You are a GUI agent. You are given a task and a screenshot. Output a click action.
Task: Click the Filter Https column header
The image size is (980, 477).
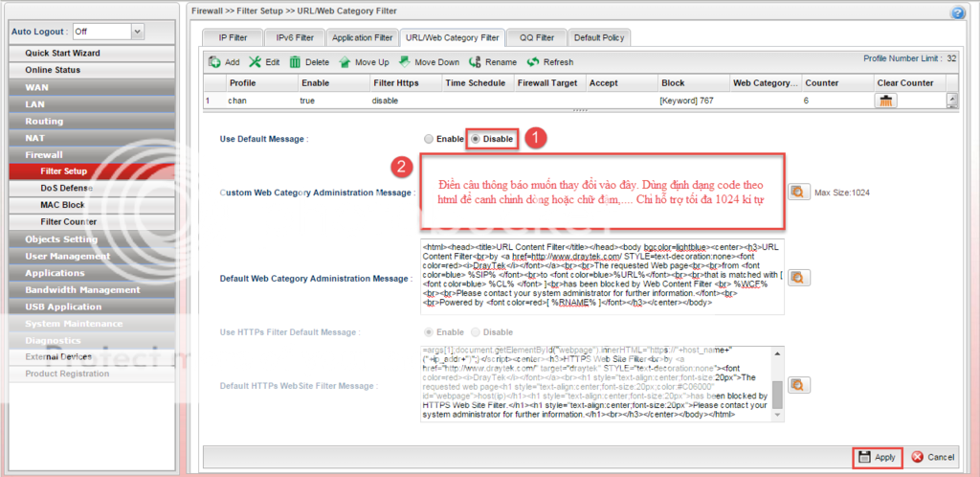405,82
